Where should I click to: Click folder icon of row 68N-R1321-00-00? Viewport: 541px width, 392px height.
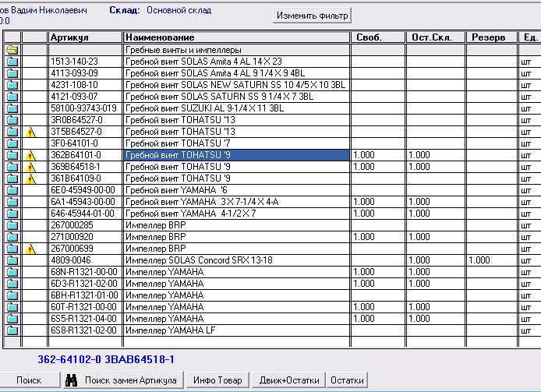12,272
